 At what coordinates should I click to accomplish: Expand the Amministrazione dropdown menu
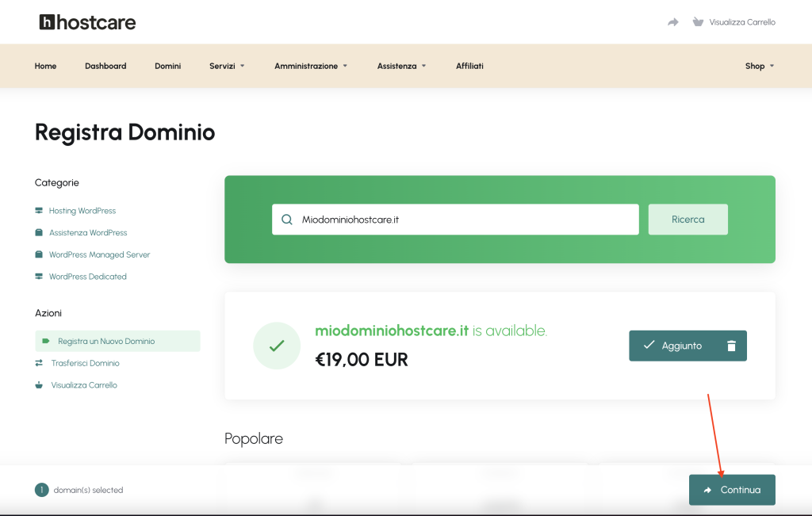point(311,66)
